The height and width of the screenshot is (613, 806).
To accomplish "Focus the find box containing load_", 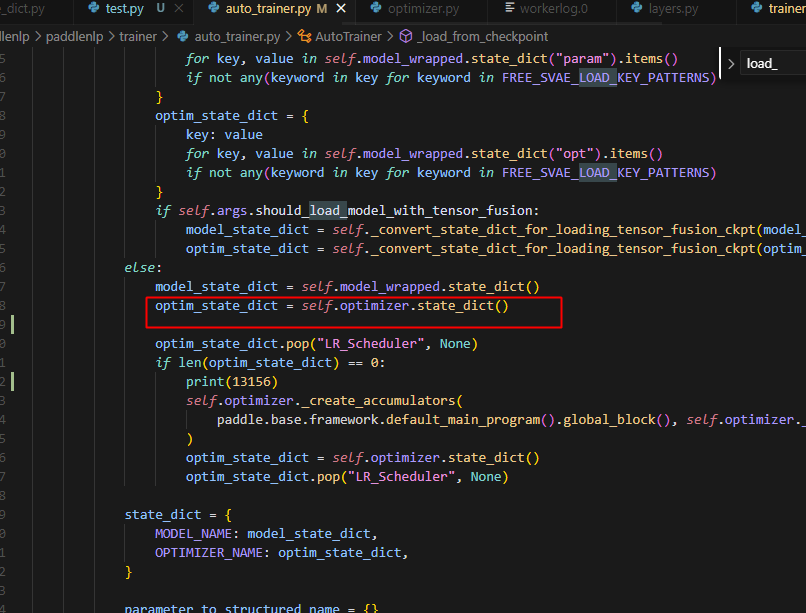I will point(772,63).
